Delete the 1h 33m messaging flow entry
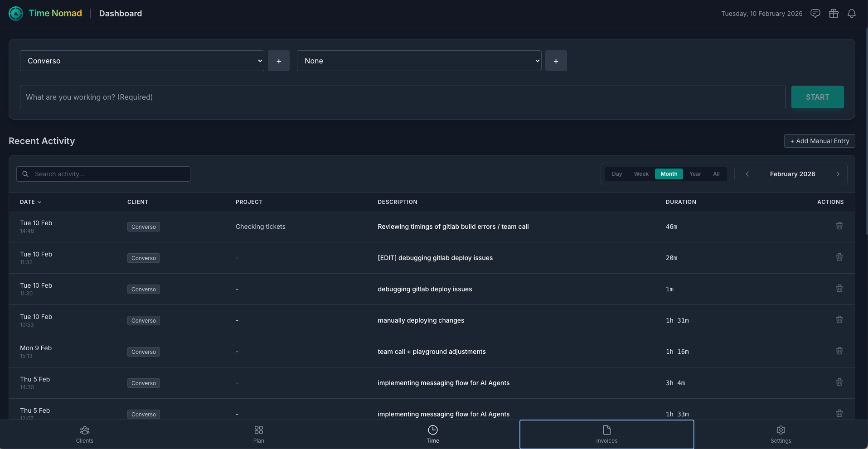The width and height of the screenshot is (868, 449). [839, 413]
